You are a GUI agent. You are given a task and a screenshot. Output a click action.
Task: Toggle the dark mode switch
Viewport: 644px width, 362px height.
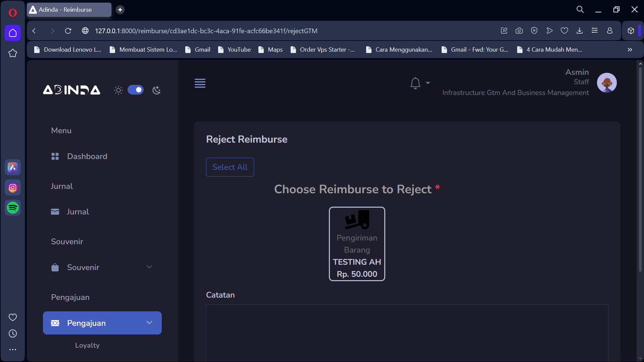[x=136, y=90]
